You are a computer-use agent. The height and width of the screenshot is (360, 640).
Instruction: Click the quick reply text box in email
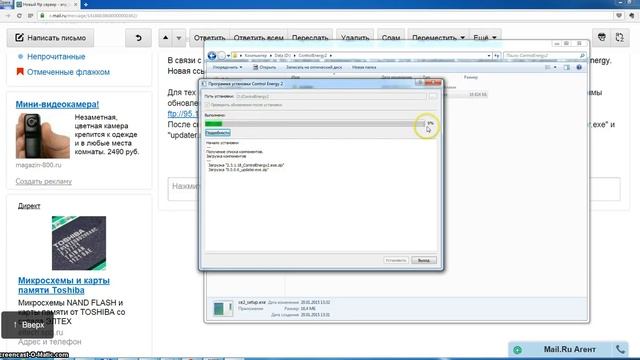pos(394,189)
